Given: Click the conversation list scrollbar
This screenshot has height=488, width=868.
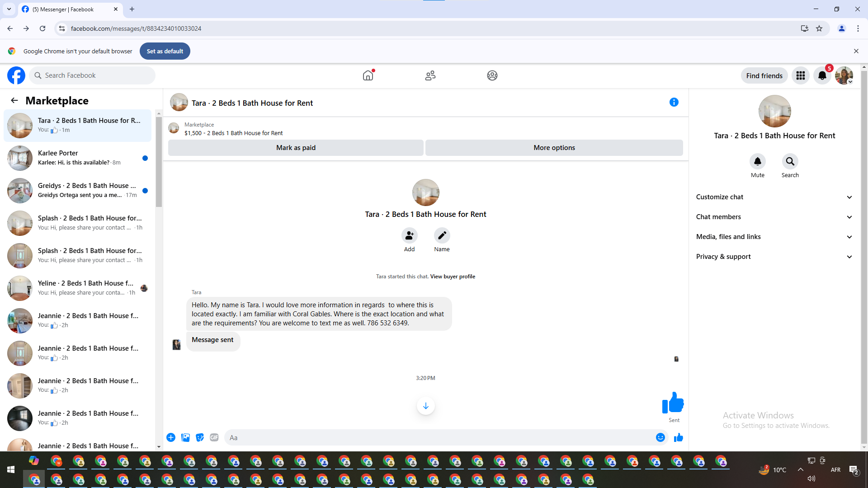Looking at the screenshot, I should tap(159, 162).
